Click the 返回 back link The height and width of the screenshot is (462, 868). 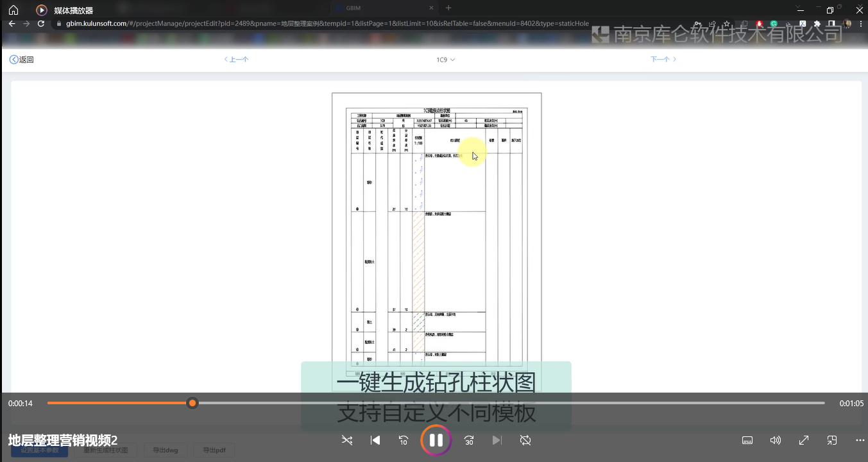click(x=21, y=60)
